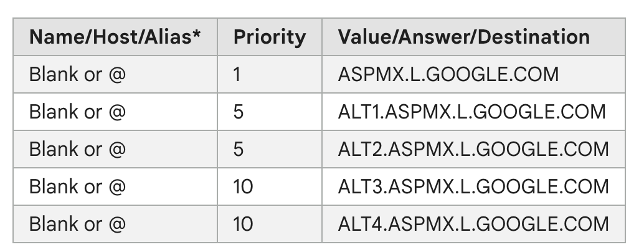Select the ALT4.ASPMX.L.GOOGLE.COM destination value
644x252 pixels.
pos(473,224)
